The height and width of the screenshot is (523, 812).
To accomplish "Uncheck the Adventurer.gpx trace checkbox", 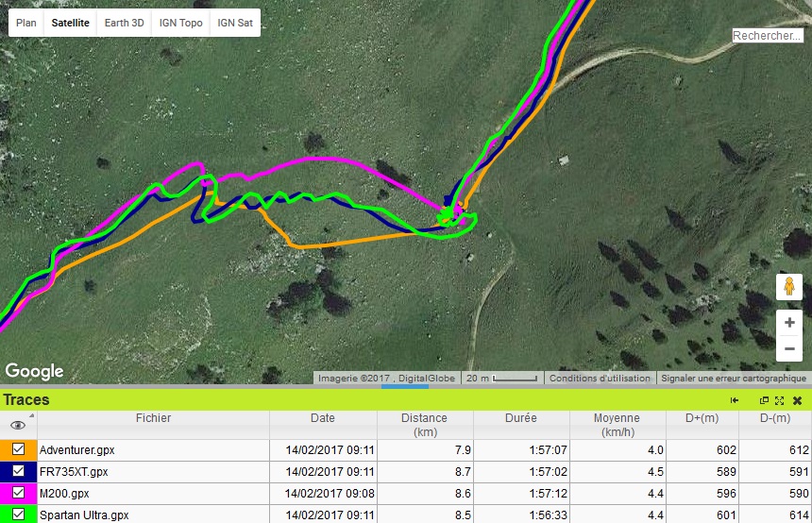I will click(18, 450).
